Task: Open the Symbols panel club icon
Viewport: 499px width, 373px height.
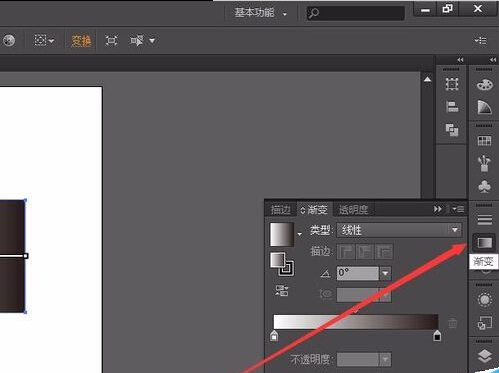Action: pos(484,186)
